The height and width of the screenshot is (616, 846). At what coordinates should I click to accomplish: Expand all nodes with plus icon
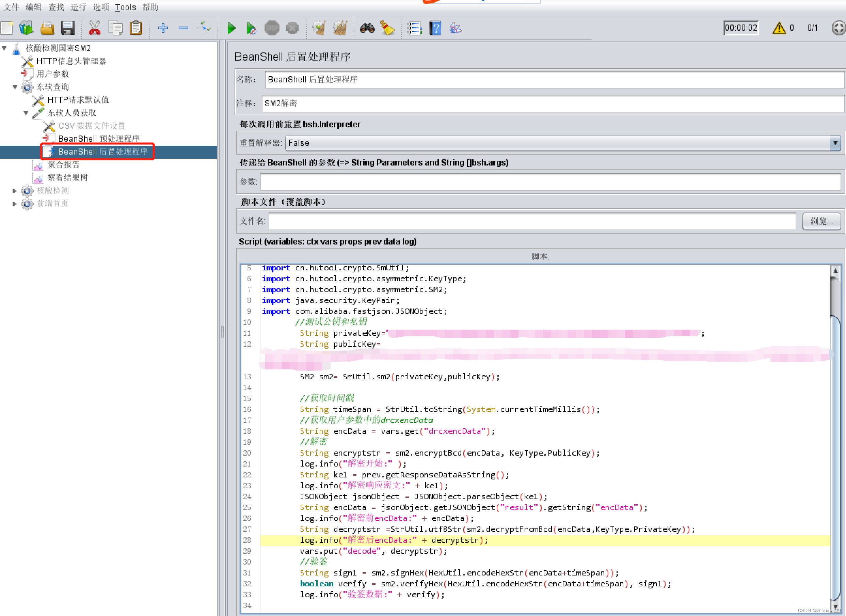pos(163,28)
